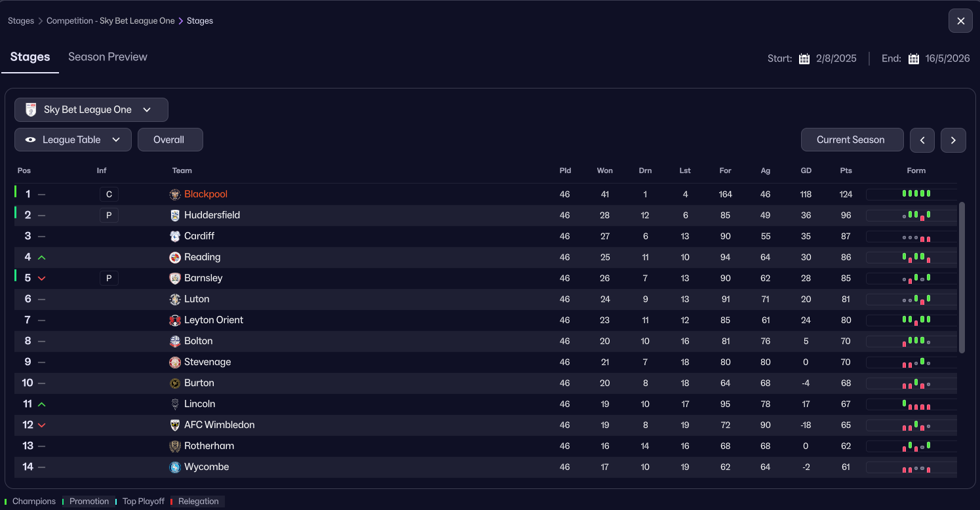Open the Sky Bet League One dropdown

click(91, 110)
